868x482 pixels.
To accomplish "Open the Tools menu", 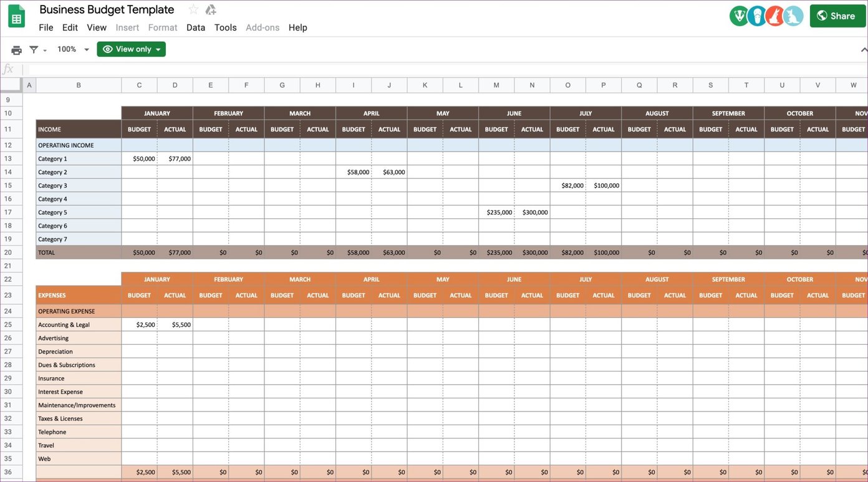I will (225, 27).
